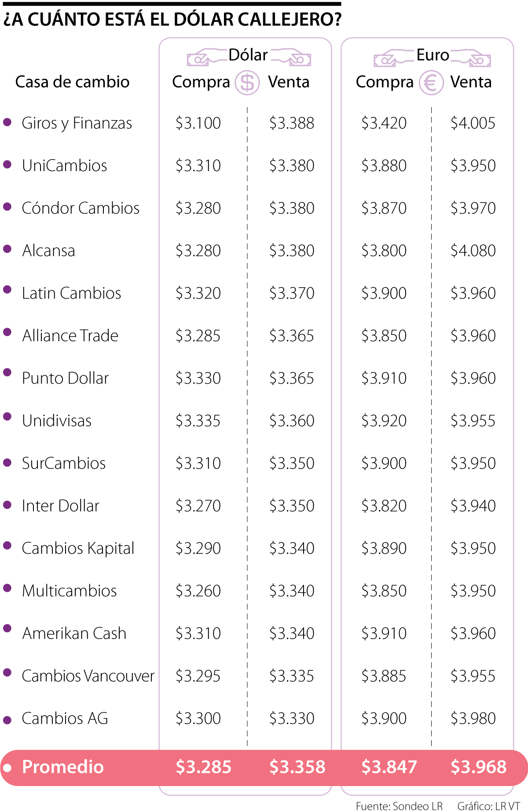This screenshot has width=528, height=812.
Task: Click the white bullet beside Promedio
Action: tap(7, 768)
